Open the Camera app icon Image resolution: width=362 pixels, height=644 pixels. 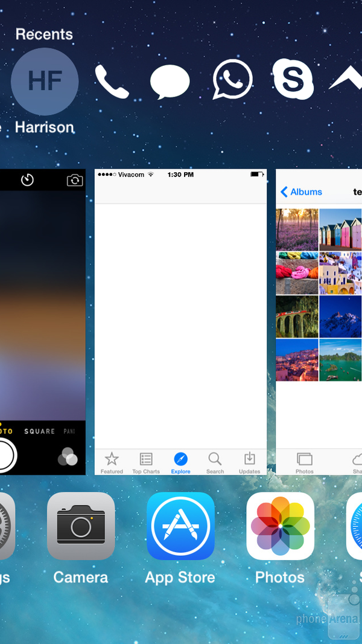click(81, 526)
